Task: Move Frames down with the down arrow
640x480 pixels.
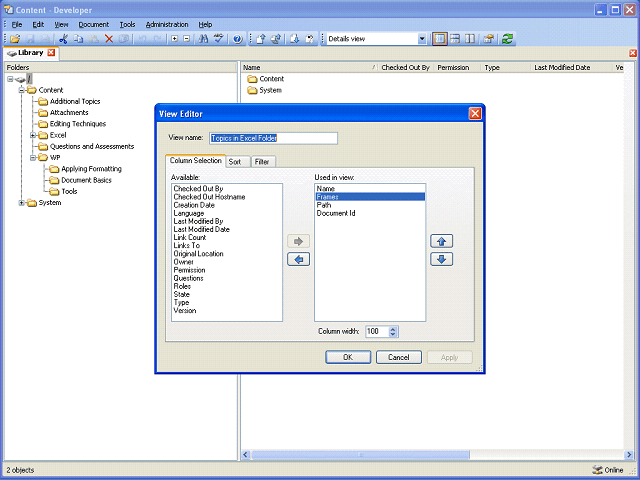Action: (x=441, y=259)
